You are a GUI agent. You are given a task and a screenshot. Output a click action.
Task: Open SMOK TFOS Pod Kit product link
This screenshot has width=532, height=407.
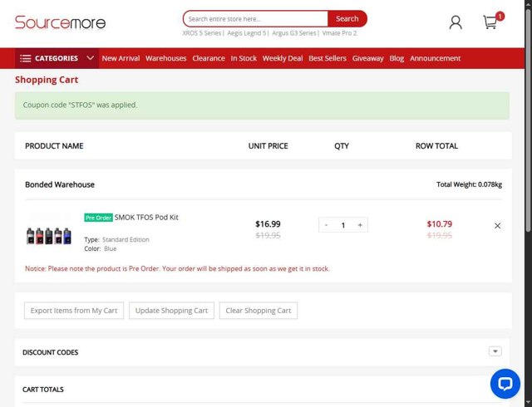146,218
